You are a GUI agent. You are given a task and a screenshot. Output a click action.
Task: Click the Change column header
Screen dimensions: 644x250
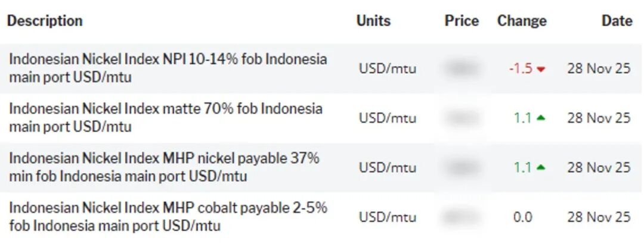coord(522,21)
